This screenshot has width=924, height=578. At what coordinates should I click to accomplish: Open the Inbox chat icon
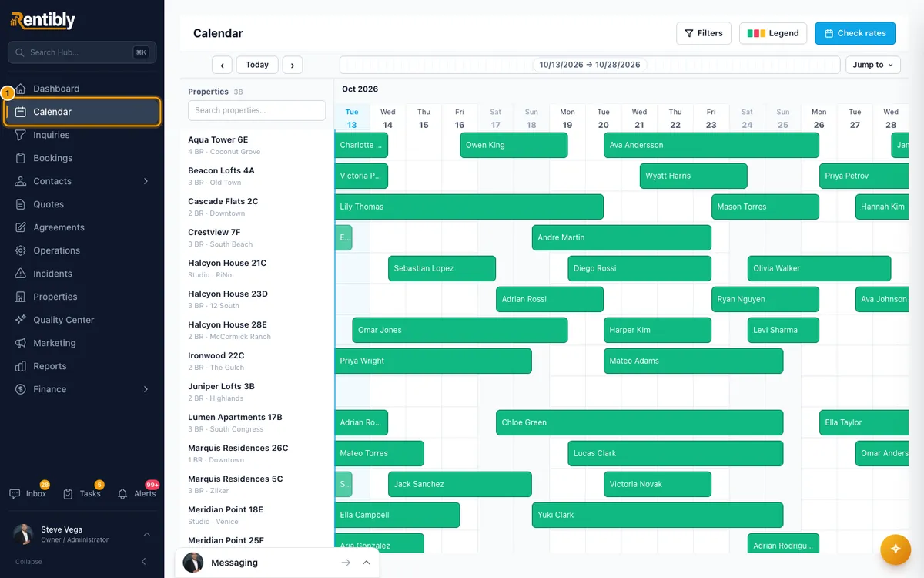coord(15,494)
